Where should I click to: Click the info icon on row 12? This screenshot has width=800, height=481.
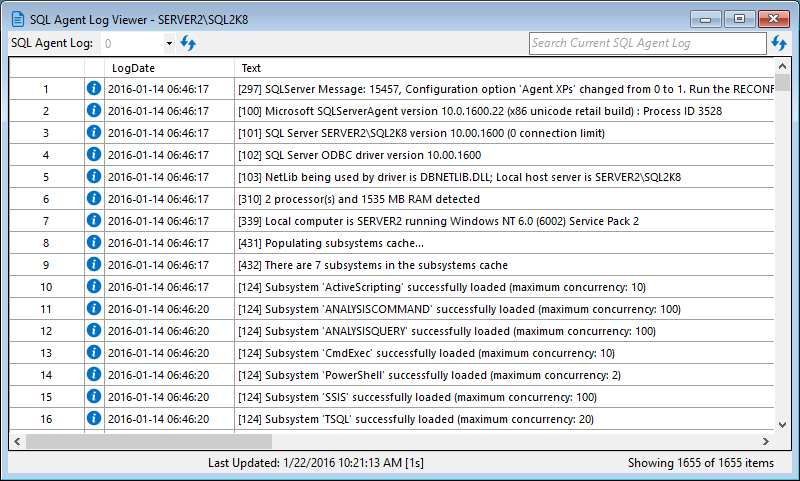click(x=94, y=330)
